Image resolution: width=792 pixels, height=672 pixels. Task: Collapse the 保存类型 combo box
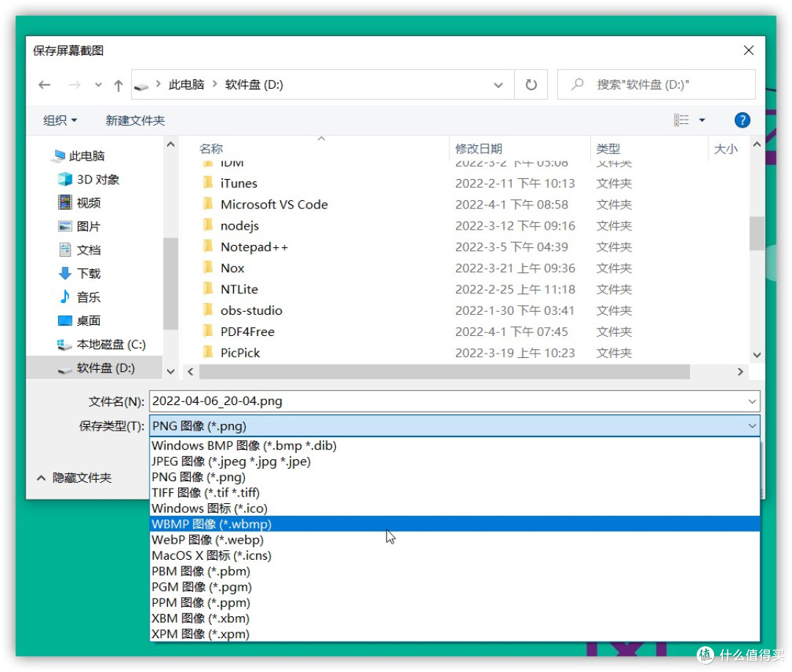(752, 426)
